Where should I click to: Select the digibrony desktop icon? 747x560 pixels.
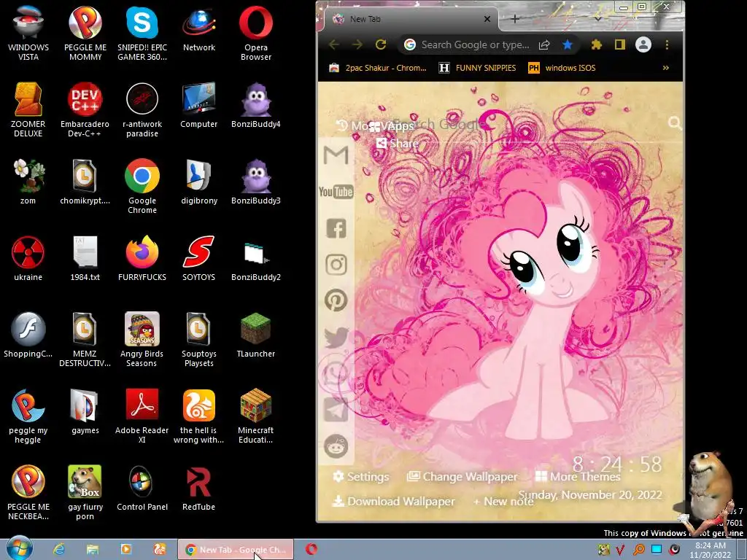pyautogui.click(x=199, y=182)
